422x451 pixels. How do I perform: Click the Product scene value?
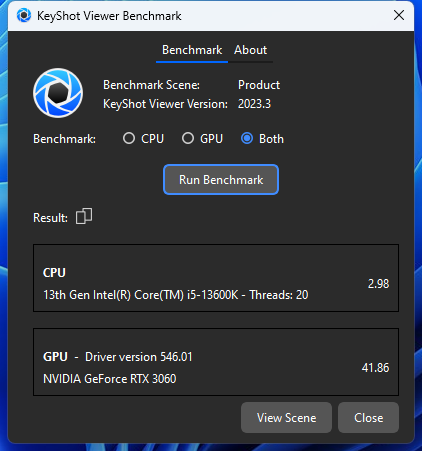pyautogui.click(x=259, y=85)
